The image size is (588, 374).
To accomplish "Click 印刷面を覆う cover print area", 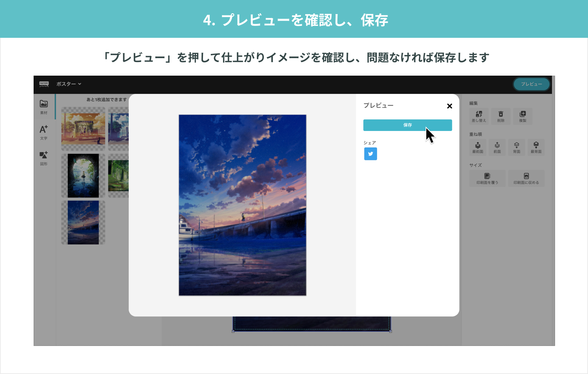I will tap(487, 179).
